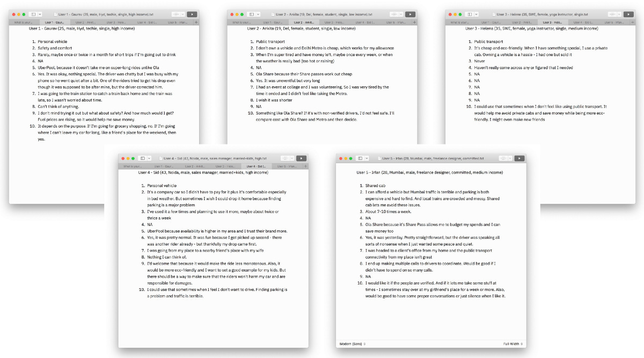The width and height of the screenshot is (644, 358).
Task: Add new tab in User 1 Gaurav window
Action: coord(196,23)
